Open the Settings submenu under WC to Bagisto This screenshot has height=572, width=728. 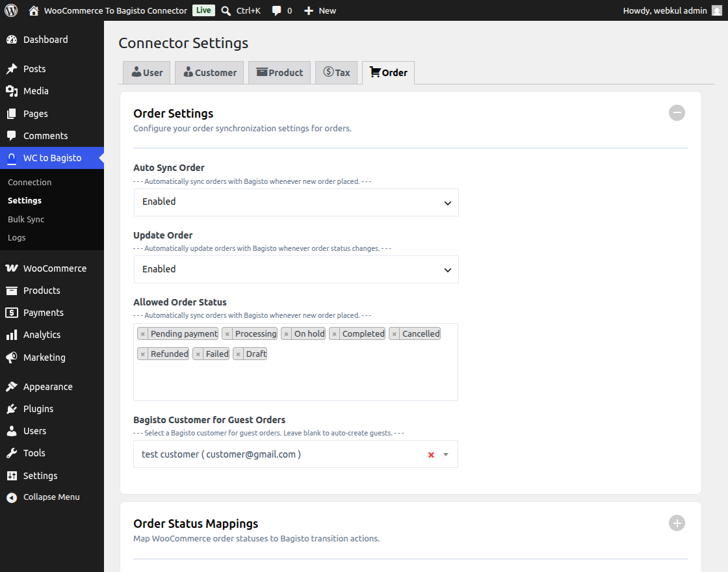[25, 201]
